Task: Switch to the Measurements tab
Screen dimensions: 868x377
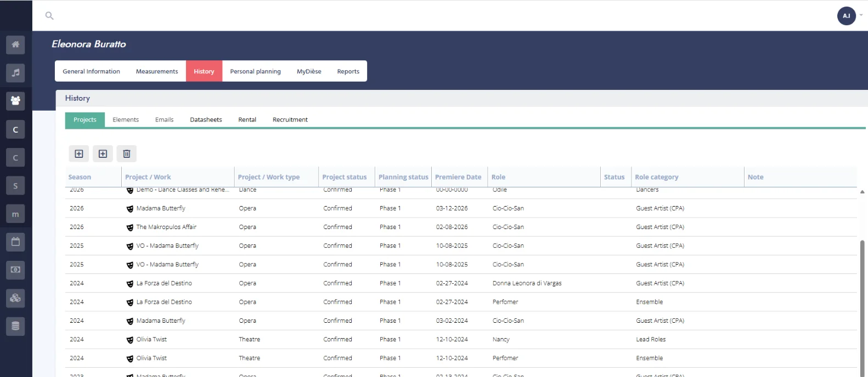Action: click(x=157, y=71)
